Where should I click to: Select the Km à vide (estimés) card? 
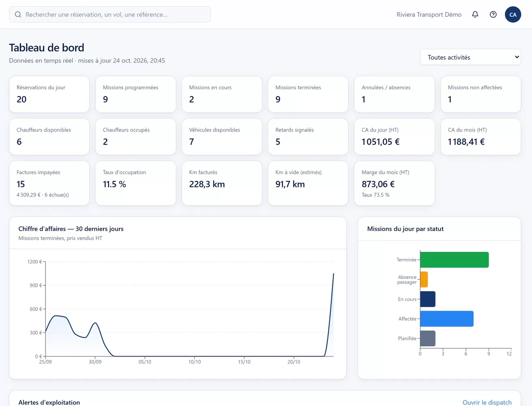tap(308, 183)
